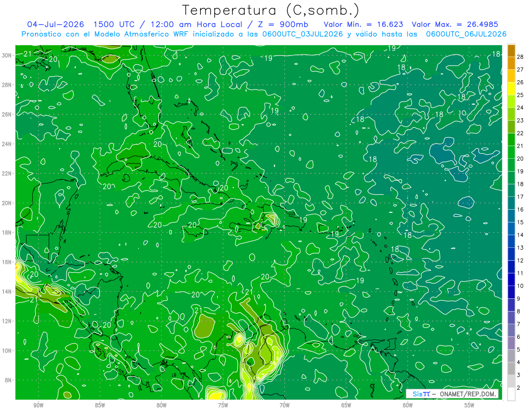The image size is (532, 411).
Task: Click the "90W" longitude label
Action: pos(38,405)
